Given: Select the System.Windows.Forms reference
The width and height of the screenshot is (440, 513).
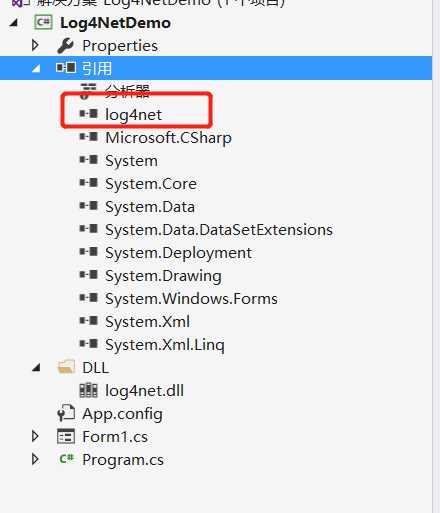Looking at the screenshot, I should 191,298.
